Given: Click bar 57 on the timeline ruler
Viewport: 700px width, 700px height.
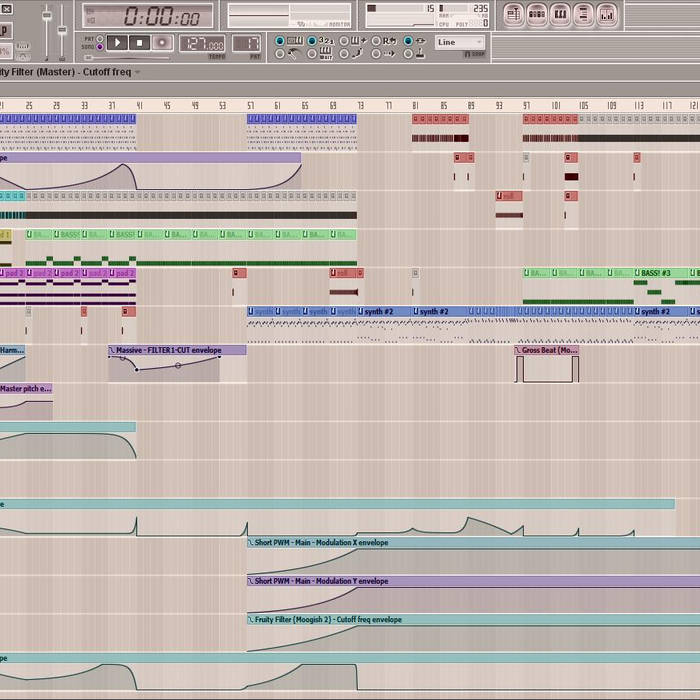Looking at the screenshot, I should pyautogui.click(x=250, y=105).
